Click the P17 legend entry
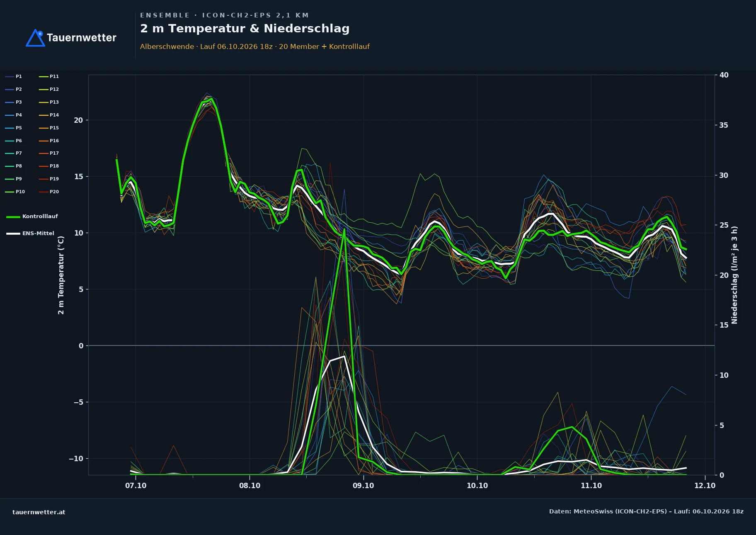756x535 pixels. click(x=49, y=153)
